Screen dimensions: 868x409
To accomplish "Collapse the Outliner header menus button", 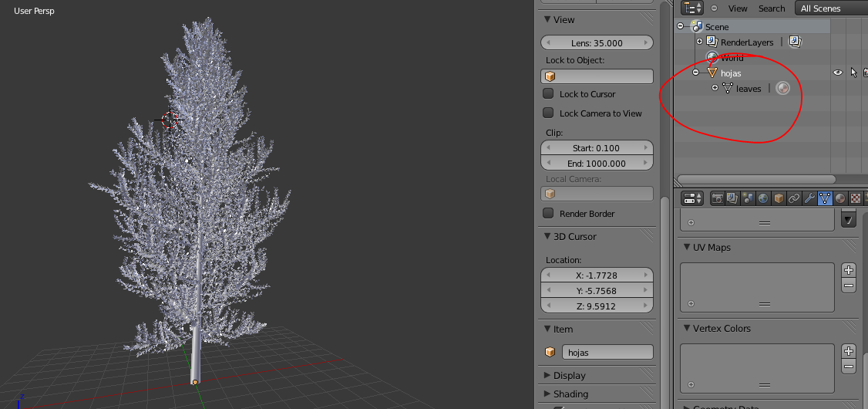I will coord(714,8).
